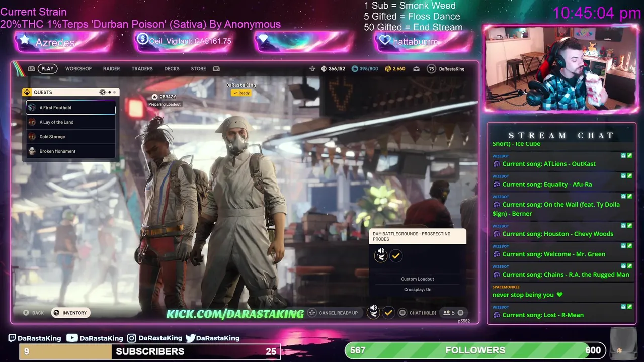Click the DaRastaKing profile name in top bar
Screen dimensions: 644x362
pyautogui.click(x=451, y=69)
